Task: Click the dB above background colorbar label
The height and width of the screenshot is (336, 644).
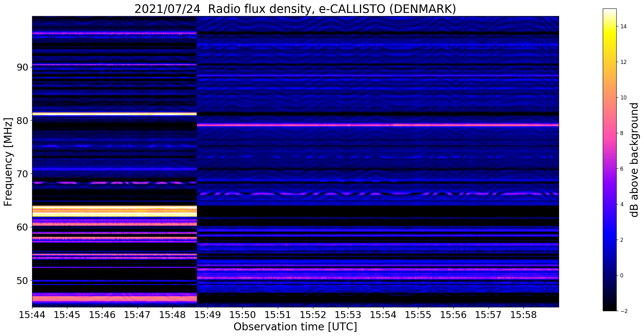Action: [634, 160]
